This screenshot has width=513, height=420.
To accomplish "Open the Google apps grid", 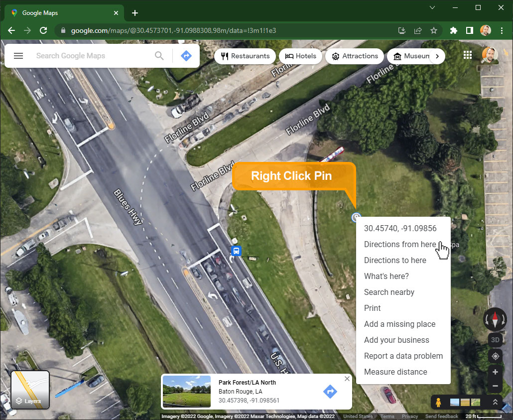I will tap(468, 55).
